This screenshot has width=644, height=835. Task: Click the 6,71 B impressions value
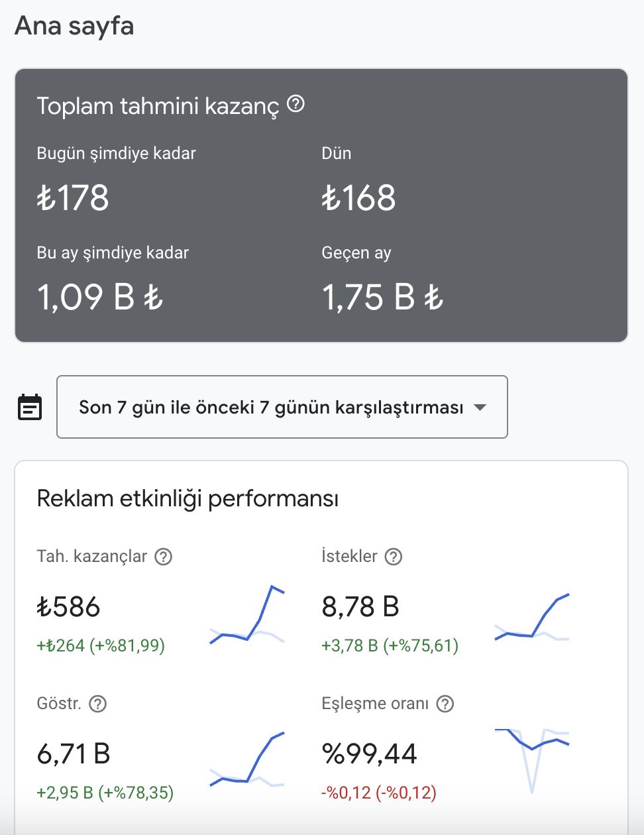[74, 754]
